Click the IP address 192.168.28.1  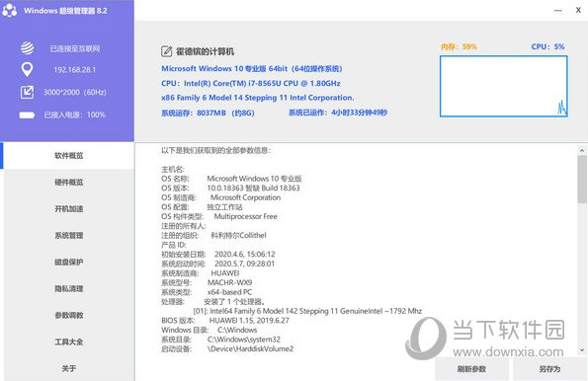[x=75, y=70]
